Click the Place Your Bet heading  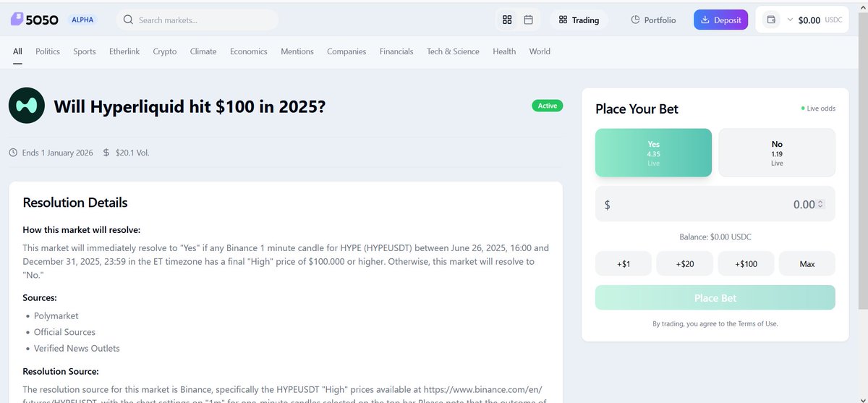[x=637, y=109]
